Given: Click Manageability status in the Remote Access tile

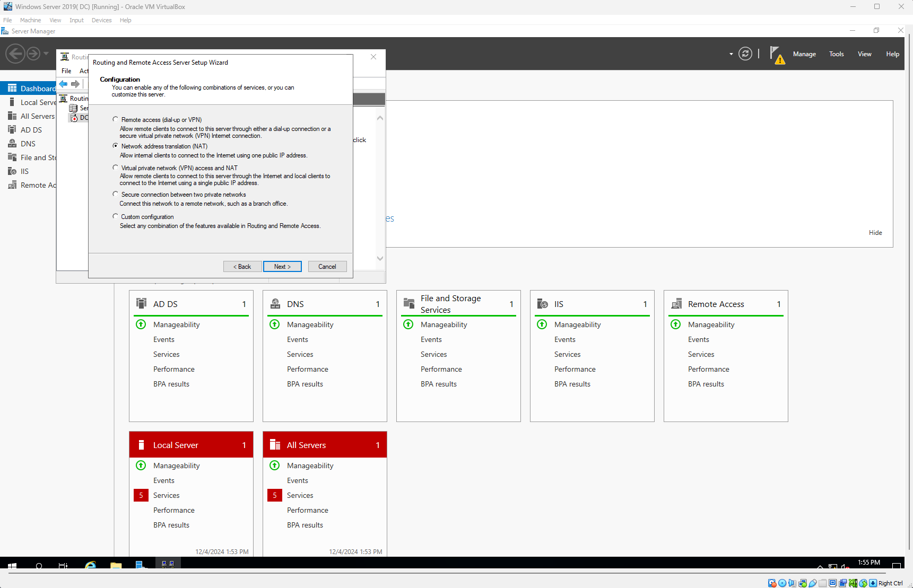Looking at the screenshot, I should tap(711, 324).
